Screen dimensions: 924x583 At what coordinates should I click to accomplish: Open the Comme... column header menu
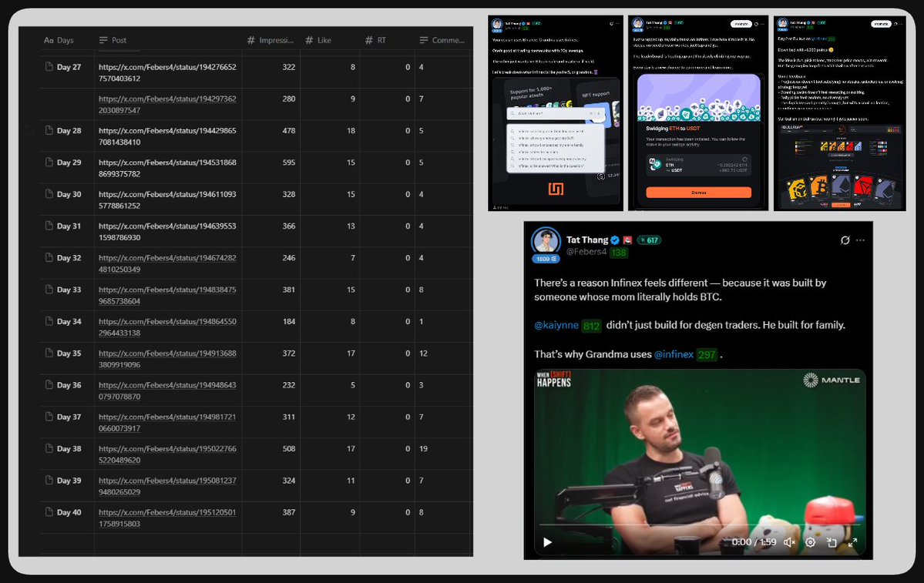(442, 40)
